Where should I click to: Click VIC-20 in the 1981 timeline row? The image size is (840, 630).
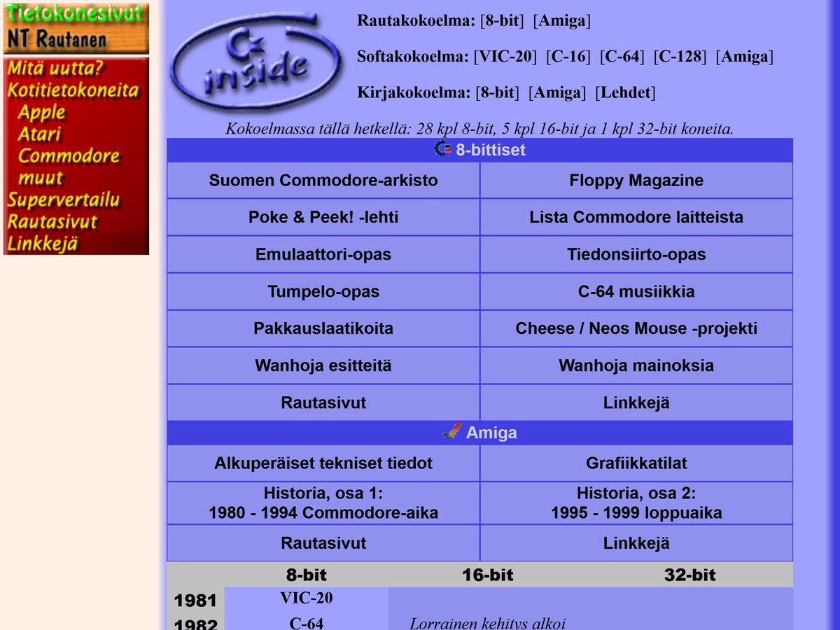point(307,598)
